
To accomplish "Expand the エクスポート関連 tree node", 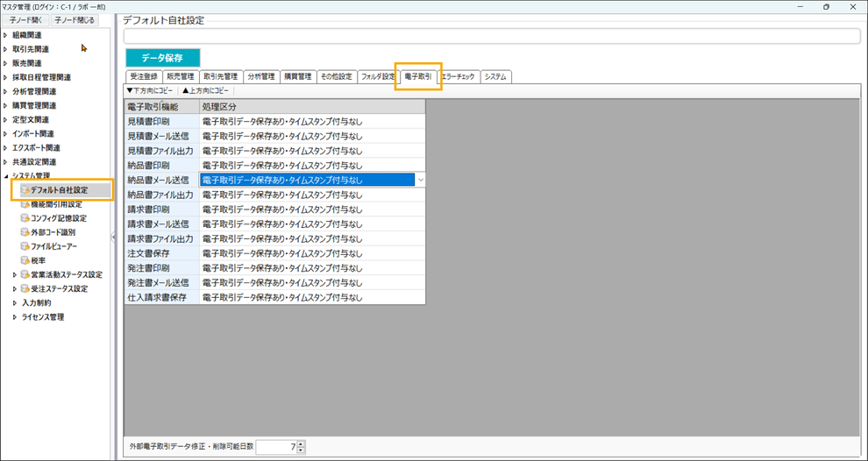I will pyautogui.click(x=5, y=148).
